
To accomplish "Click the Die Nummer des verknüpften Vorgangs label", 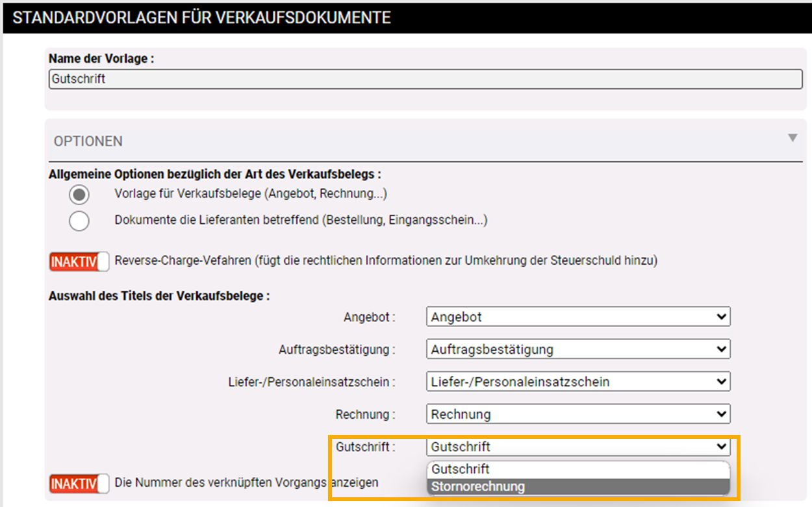I will point(246,482).
